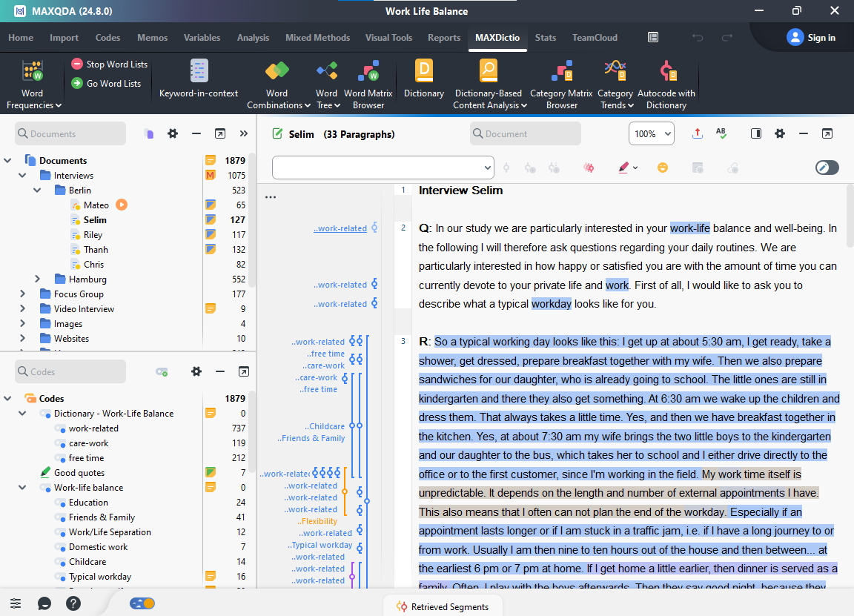Click the redo arrow in title ribbon
Screen dimensions: 854x616
(x=726, y=38)
